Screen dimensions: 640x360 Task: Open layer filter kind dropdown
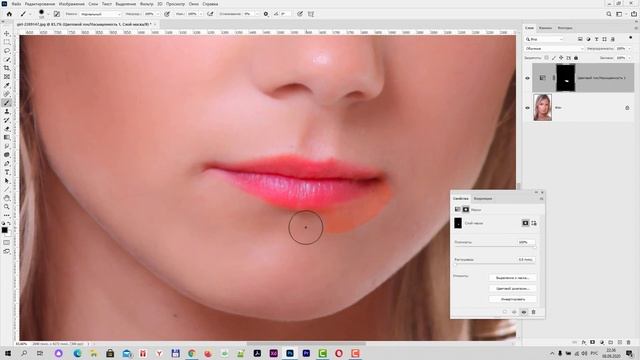click(544, 39)
